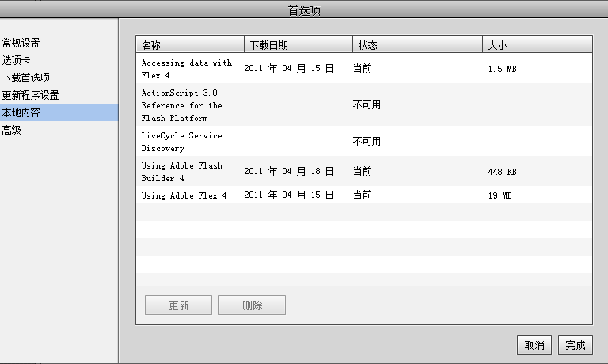
Task: Click the 19 MB size cell
Action: point(500,195)
